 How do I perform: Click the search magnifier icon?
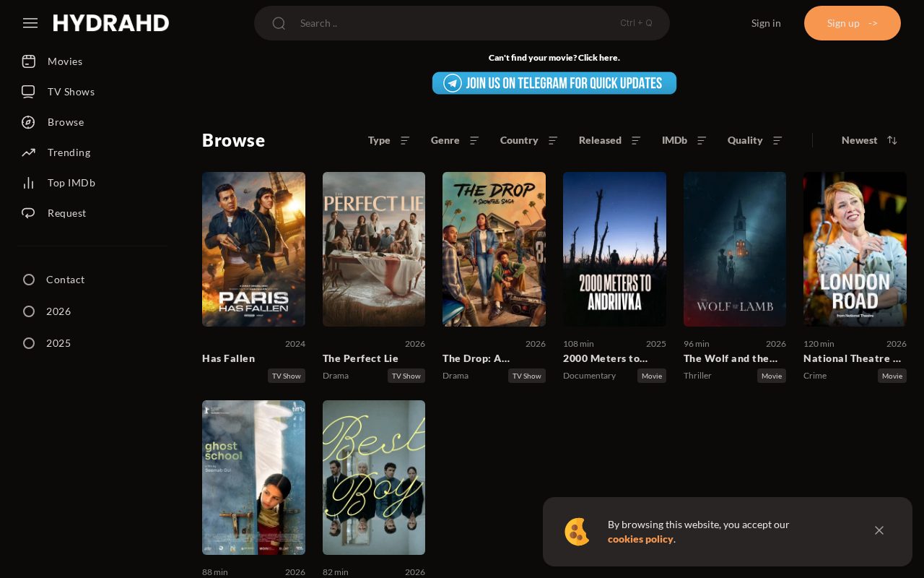click(x=279, y=23)
